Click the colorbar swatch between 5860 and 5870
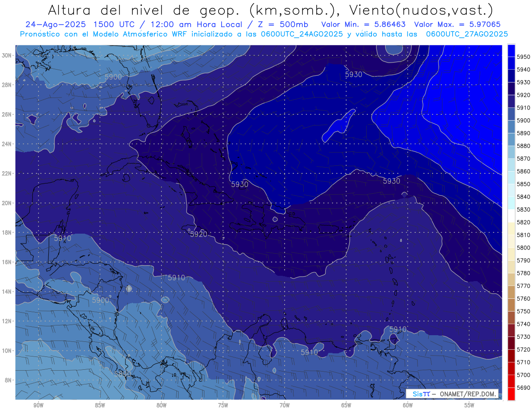 (511, 165)
